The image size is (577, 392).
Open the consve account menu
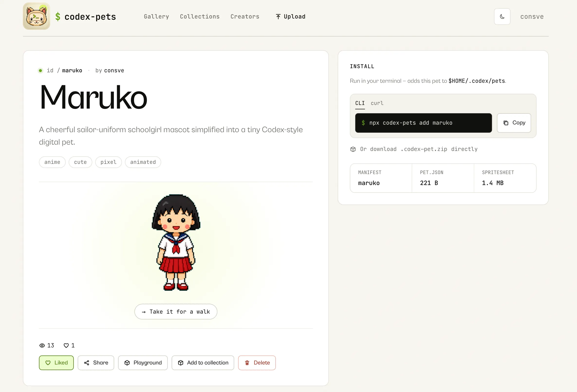[532, 17]
